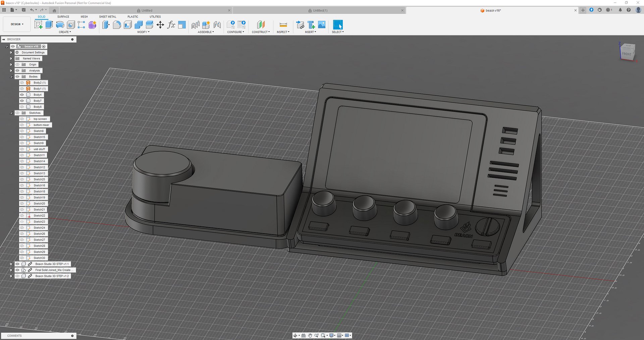Select the Create Form tool
This screenshot has height=340, width=644.
92,25
